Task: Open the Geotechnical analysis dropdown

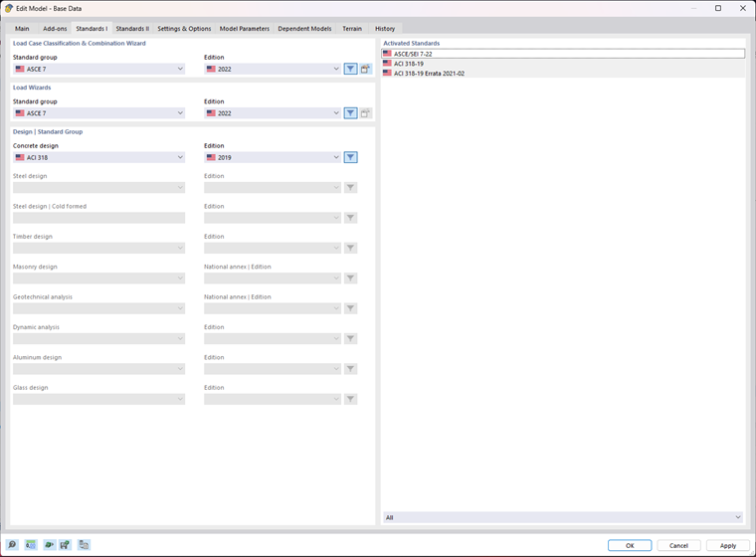Action: (x=98, y=308)
